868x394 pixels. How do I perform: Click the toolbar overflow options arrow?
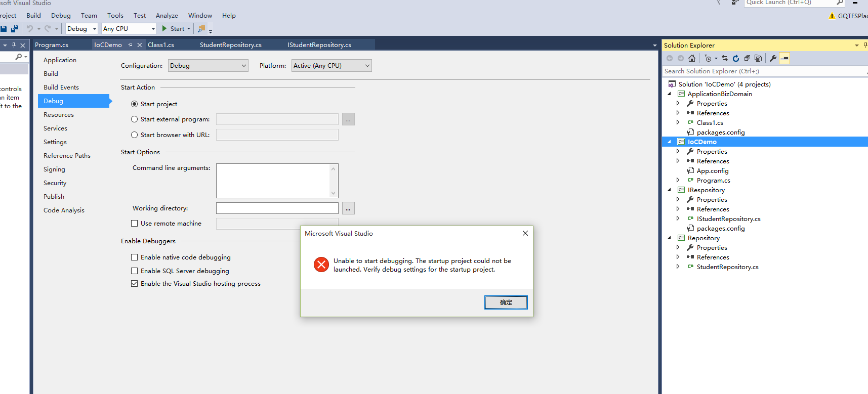(x=211, y=31)
